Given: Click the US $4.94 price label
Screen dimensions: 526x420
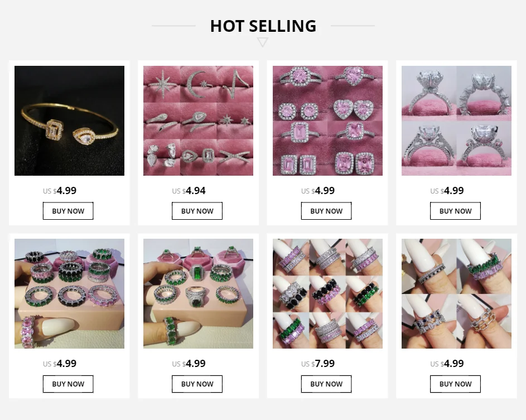Looking at the screenshot, I should click(x=189, y=191).
